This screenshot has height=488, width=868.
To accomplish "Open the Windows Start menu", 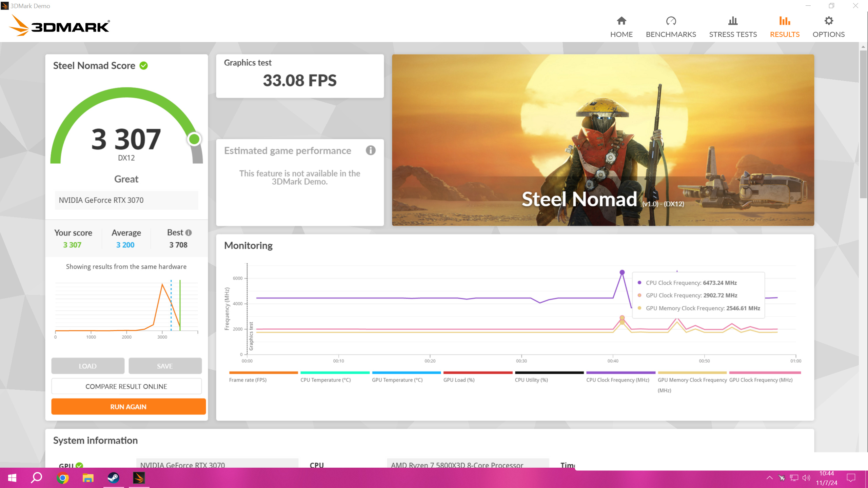I will (x=12, y=478).
